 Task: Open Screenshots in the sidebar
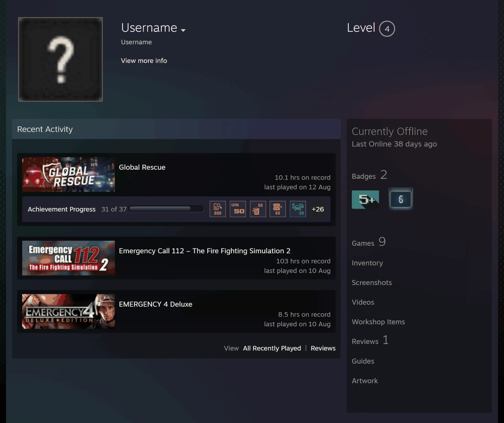(372, 283)
